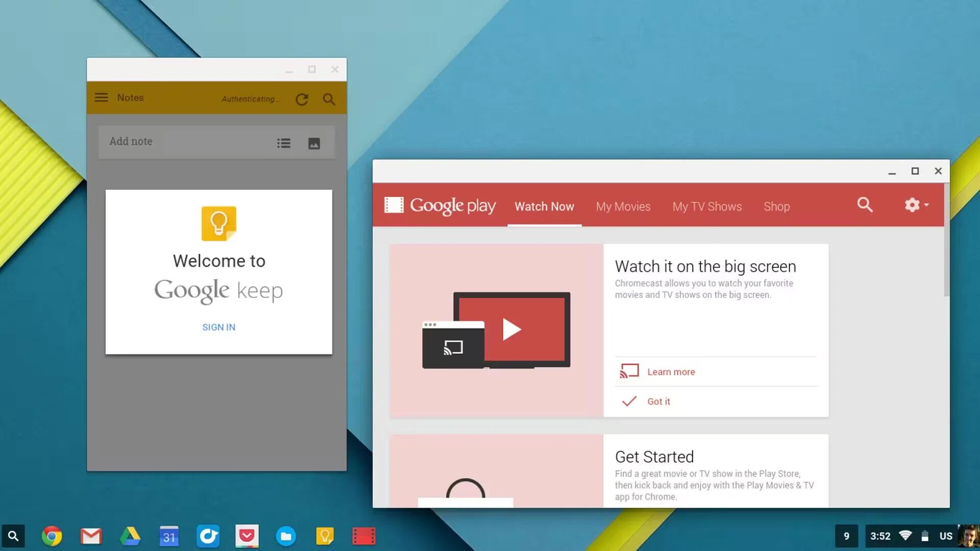The image size is (980, 551).
Task: Click the Watch it on the big screen heading
Action: coord(705,266)
